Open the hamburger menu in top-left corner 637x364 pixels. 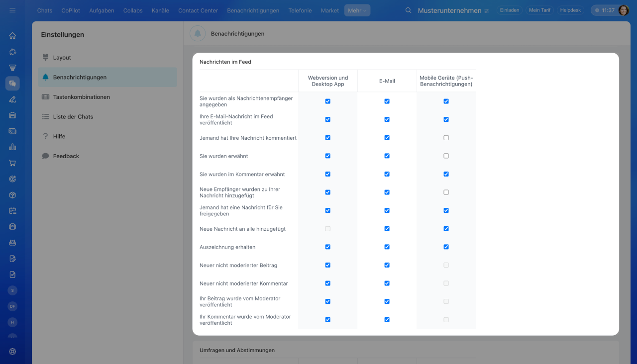point(12,10)
